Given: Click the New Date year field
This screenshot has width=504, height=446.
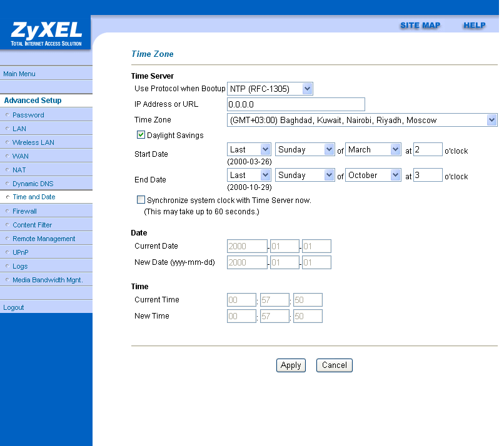Looking at the screenshot, I should pos(247,262).
